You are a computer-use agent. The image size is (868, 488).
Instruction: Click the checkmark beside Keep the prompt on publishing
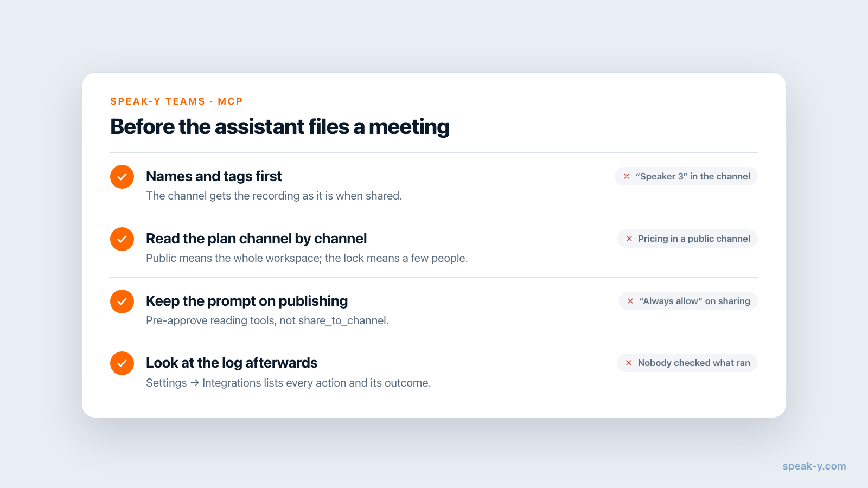point(122,301)
